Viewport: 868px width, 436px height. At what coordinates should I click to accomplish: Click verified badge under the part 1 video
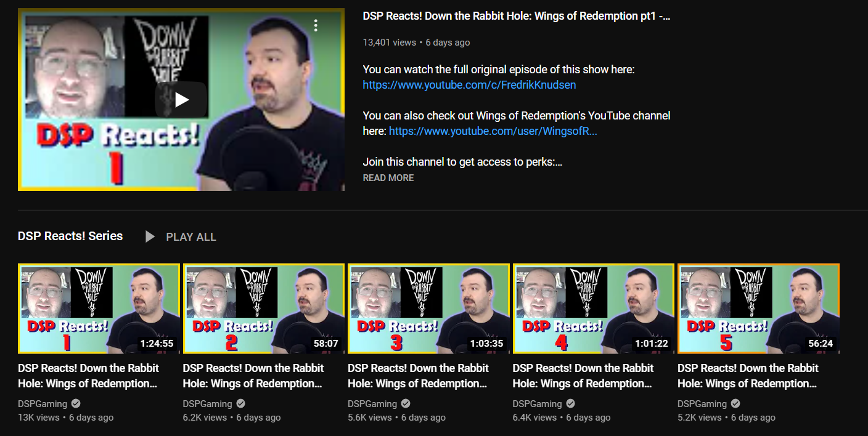[x=76, y=404]
